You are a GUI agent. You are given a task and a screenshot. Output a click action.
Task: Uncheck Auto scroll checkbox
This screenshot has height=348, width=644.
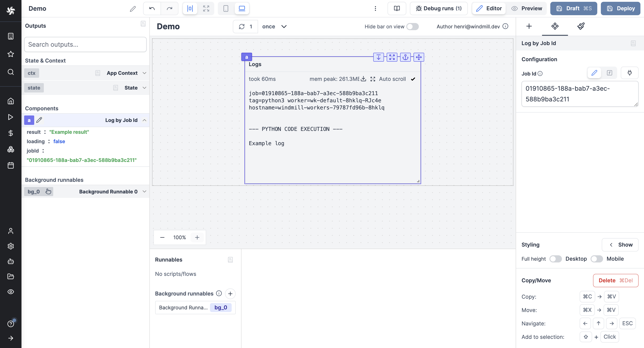[x=413, y=79]
